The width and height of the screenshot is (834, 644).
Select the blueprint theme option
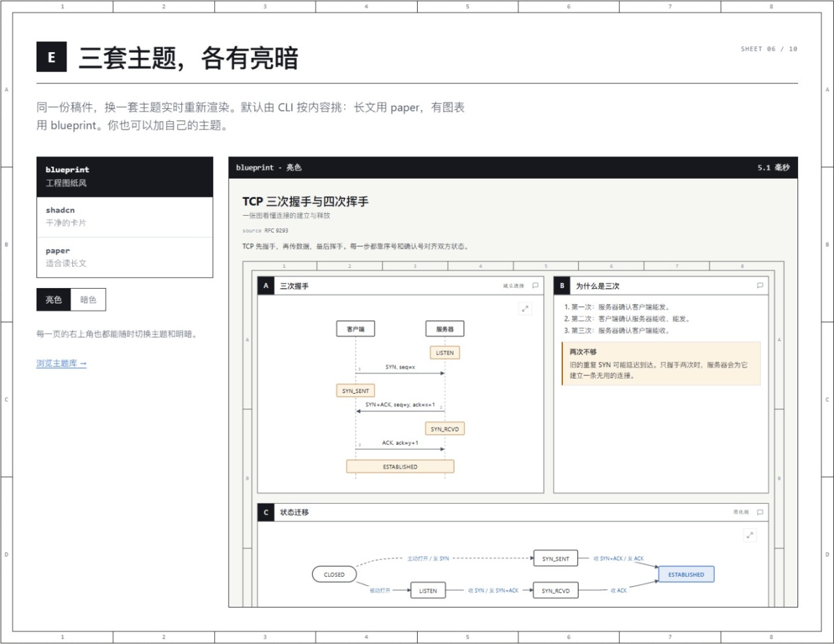coord(124,177)
